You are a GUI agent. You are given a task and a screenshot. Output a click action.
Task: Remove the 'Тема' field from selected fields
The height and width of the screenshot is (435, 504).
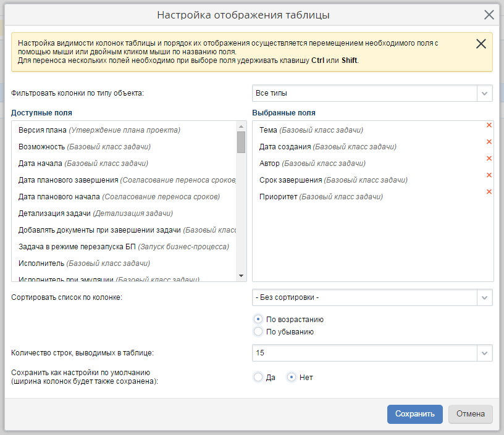point(489,125)
